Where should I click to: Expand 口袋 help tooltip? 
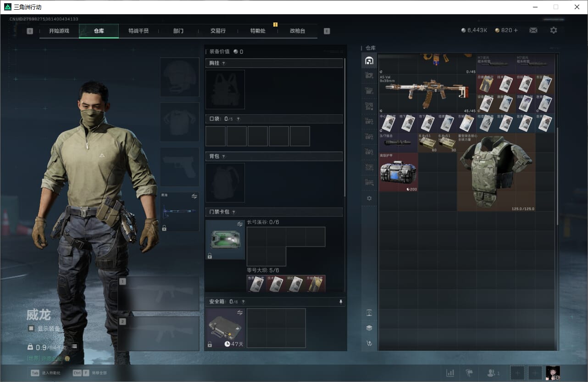tap(238, 119)
